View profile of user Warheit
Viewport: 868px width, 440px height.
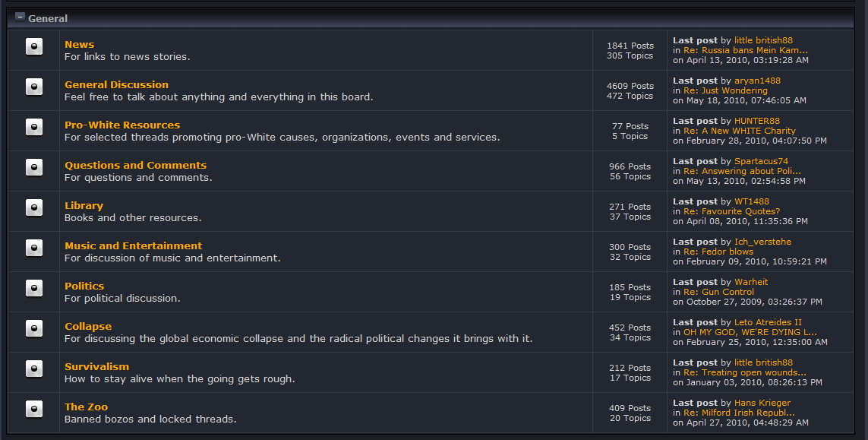[750, 282]
